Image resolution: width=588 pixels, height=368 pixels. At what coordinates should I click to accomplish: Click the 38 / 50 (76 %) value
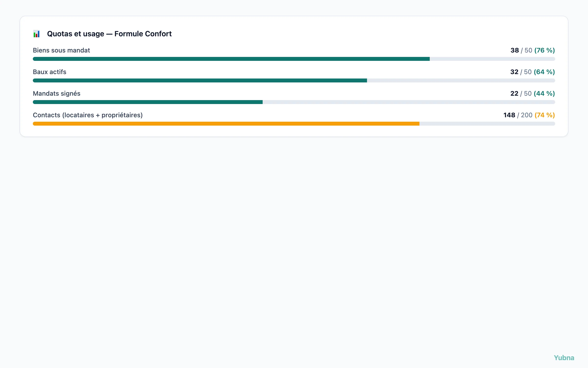(533, 50)
